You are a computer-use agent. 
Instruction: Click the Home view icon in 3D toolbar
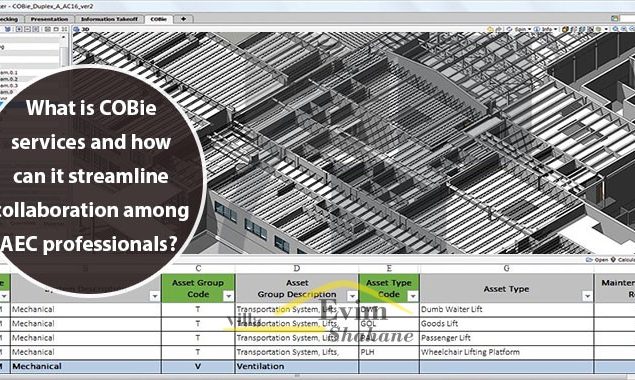click(x=490, y=29)
